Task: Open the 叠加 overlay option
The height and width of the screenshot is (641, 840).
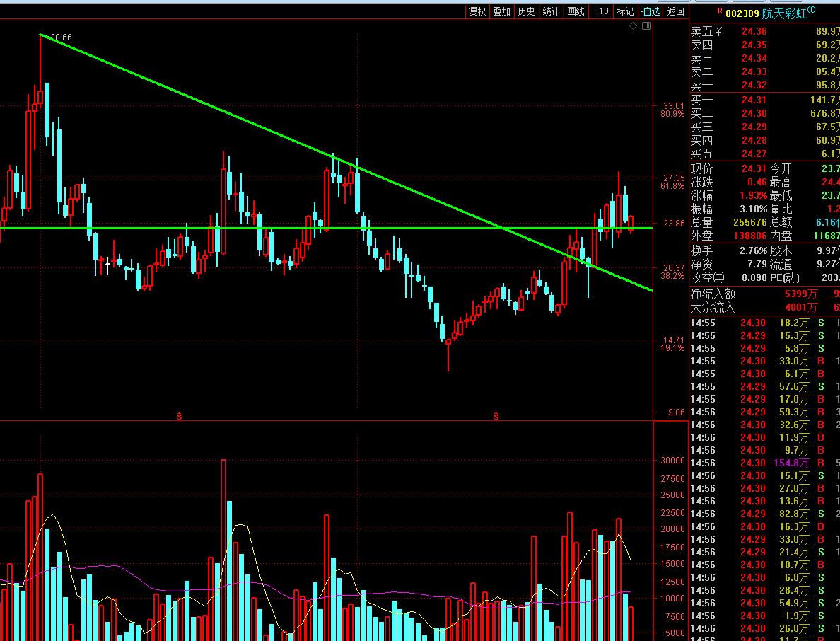Action: (502, 12)
